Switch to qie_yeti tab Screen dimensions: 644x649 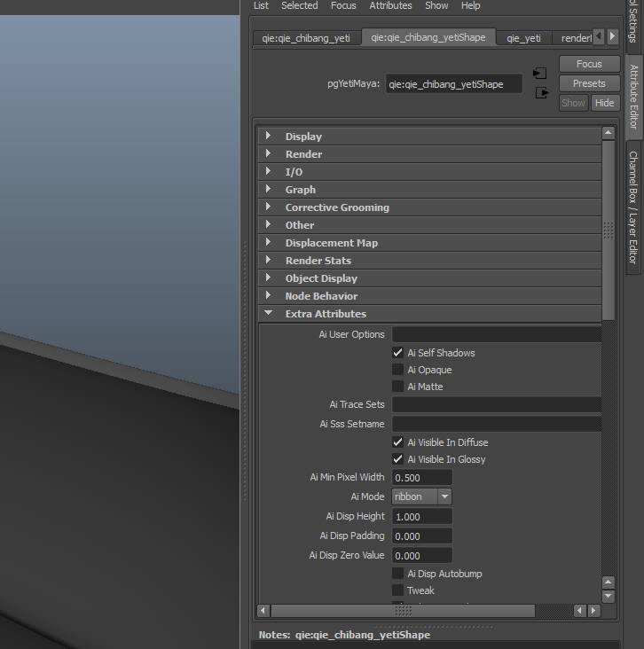523,38
